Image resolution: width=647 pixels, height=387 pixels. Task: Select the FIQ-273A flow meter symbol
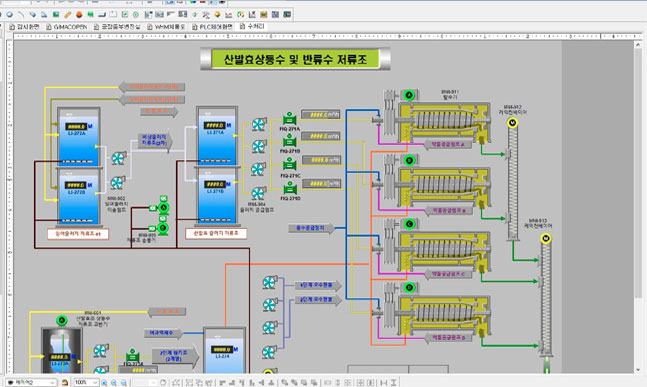pos(132,356)
